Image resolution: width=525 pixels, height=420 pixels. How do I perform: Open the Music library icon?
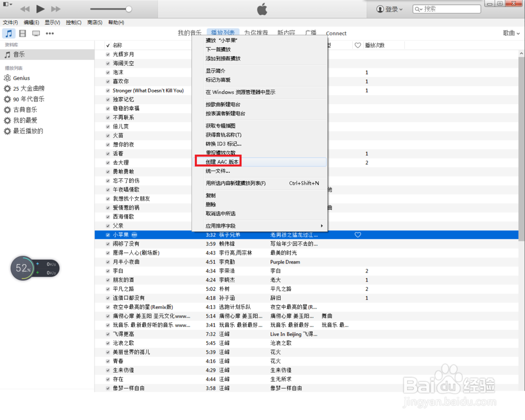point(9,33)
